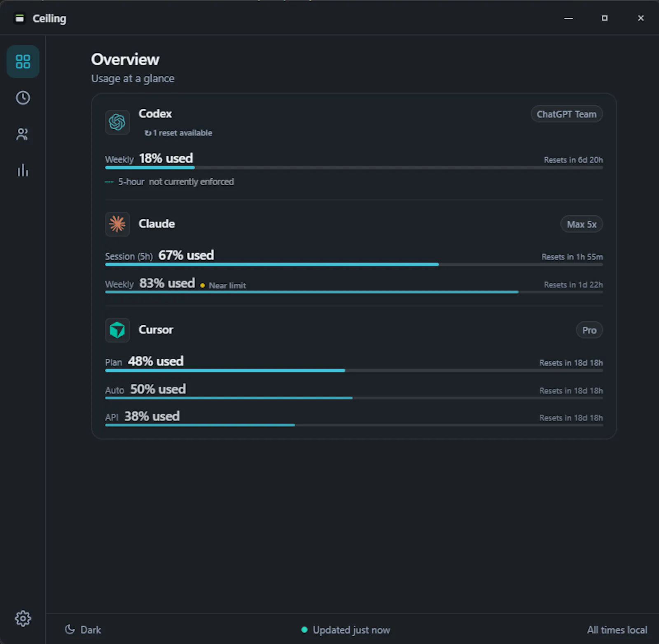Click 'Resets in 6d 20h' text
Viewport: 659px width, 644px height.
(573, 160)
